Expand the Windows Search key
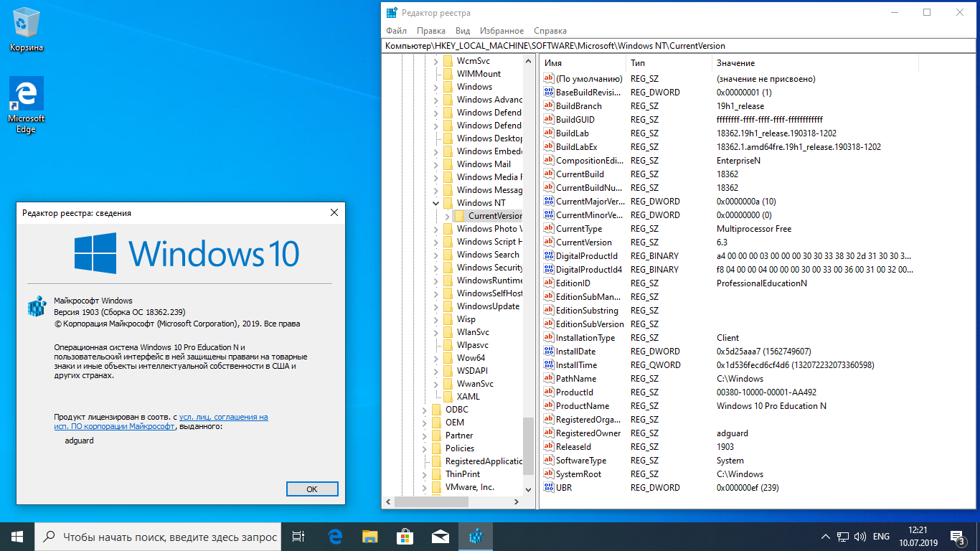This screenshot has width=980, height=551. (x=435, y=255)
